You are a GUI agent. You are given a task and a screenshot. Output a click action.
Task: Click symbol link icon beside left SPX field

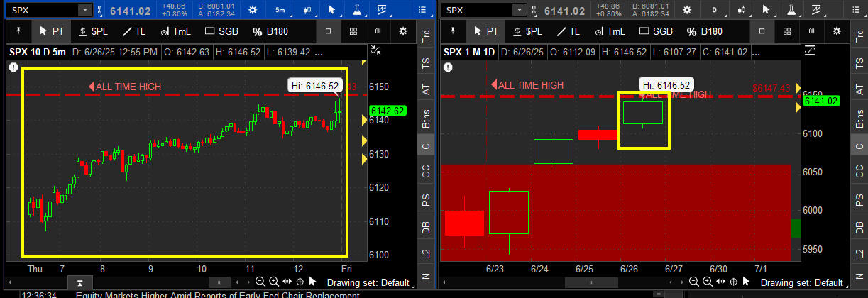click(x=101, y=11)
